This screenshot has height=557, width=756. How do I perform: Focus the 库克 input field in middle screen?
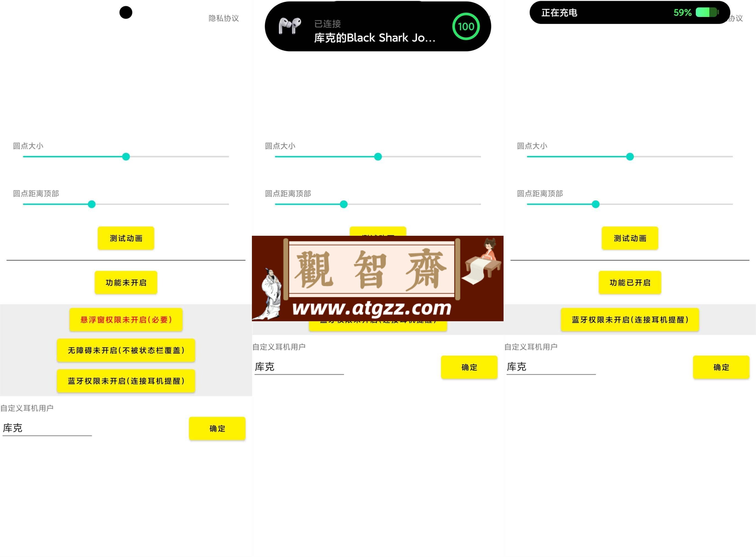pyautogui.click(x=299, y=367)
